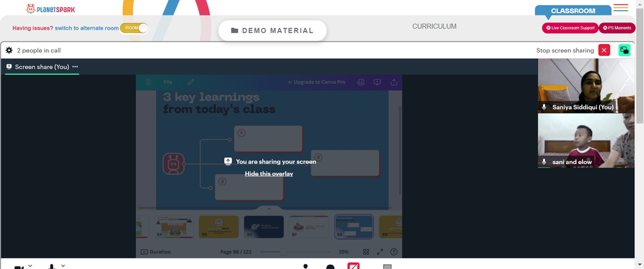Viewport: 644px width, 269px height.
Task: Select the Canva pencil edit icon
Action: click(x=191, y=83)
